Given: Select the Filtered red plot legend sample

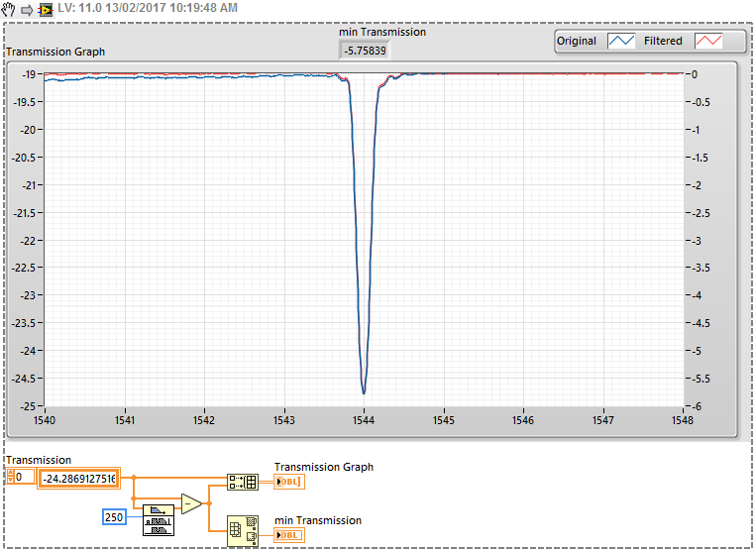Looking at the screenshot, I should coord(708,41).
